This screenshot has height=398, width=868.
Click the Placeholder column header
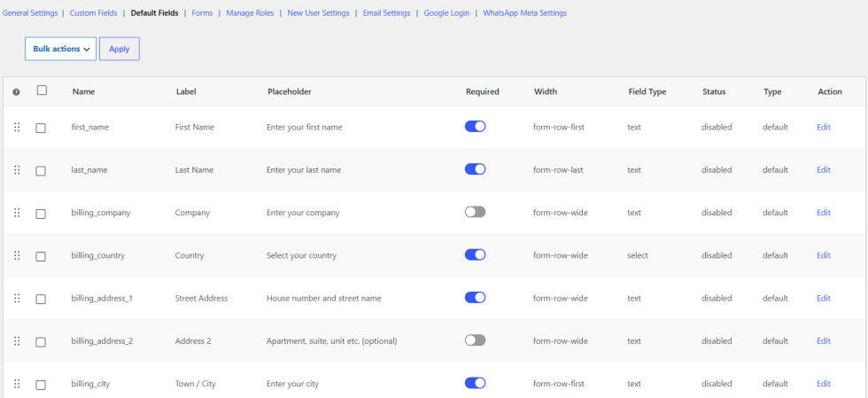click(289, 92)
